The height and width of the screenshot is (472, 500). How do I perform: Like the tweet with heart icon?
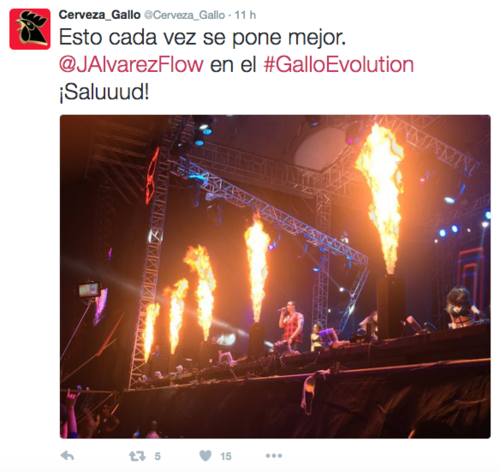pos(205,456)
